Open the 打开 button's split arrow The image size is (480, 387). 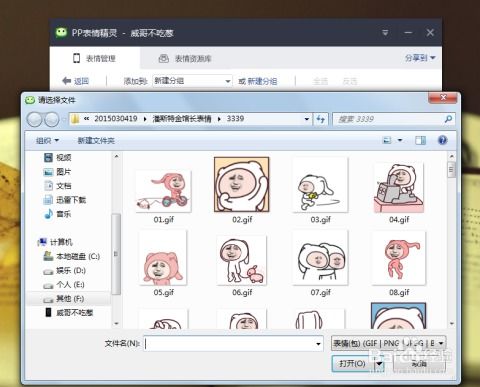pyautogui.click(x=379, y=364)
